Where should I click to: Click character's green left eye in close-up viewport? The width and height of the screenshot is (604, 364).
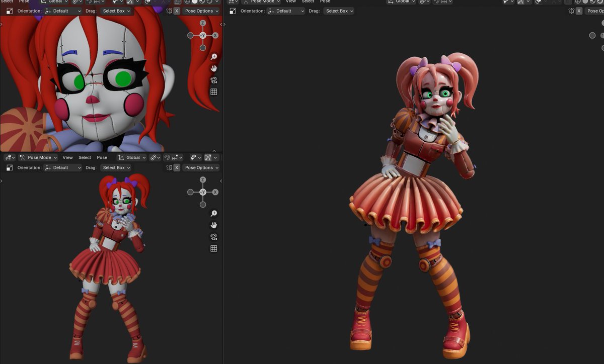pos(123,78)
